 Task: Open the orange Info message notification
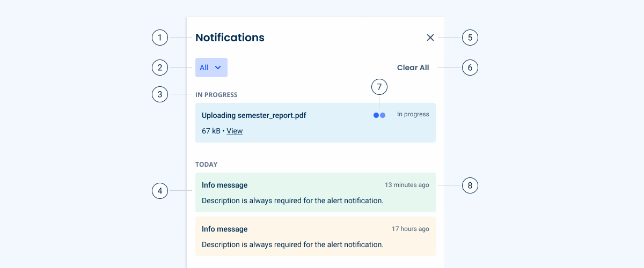(x=315, y=237)
